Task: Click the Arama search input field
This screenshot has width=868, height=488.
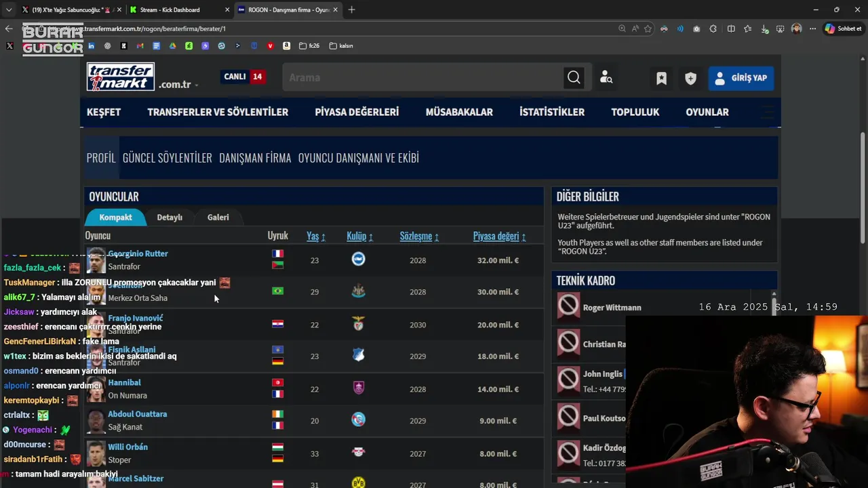Action: pyautogui.click(x=425, y=77)
